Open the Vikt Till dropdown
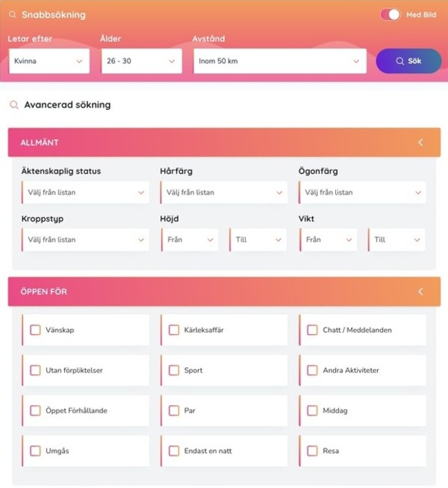The image size is (448, 488). point(396,240)
